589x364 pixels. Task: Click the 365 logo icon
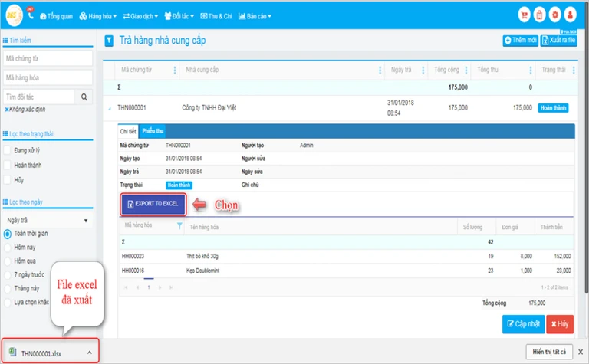pyautogui.click(x=14, y=15)
